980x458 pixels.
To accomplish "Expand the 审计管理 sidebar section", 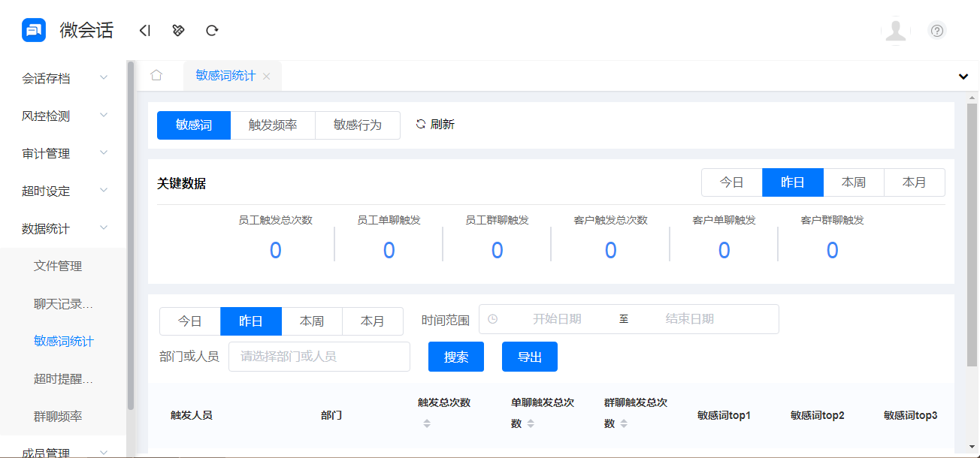I will [63, 152].
